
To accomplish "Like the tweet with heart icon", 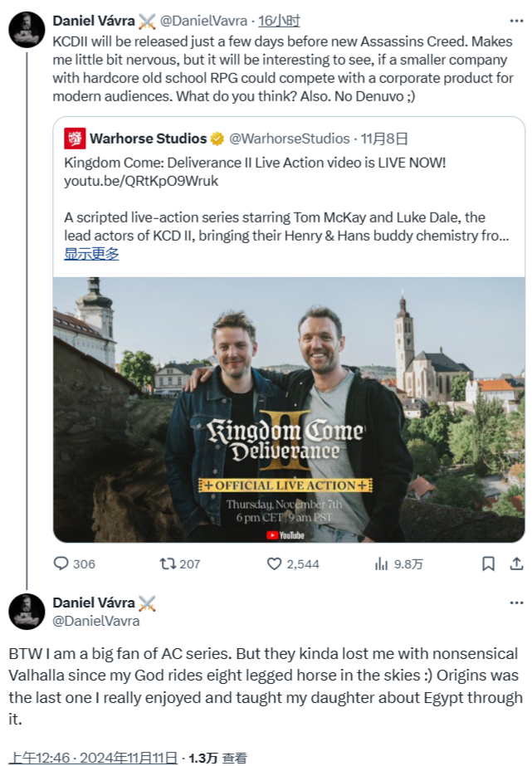I will click(x=275, y=564).
